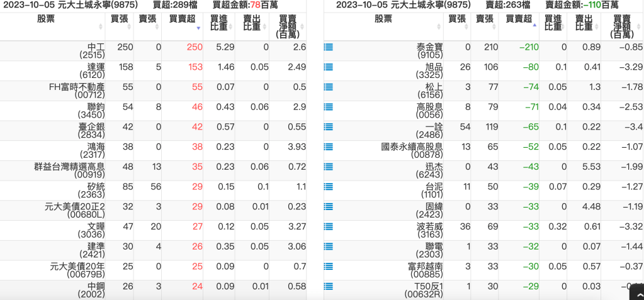Sort the 賣超 table by 買賣淨額 header

point(622,26)
